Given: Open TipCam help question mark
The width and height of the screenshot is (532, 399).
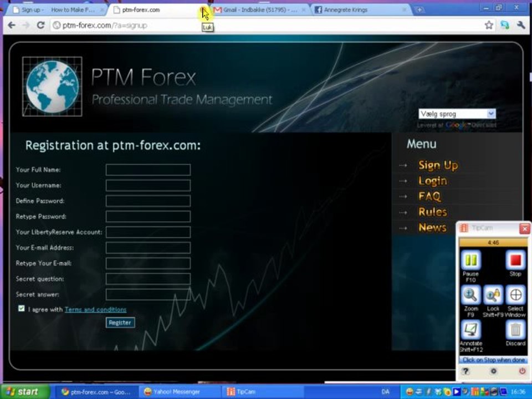Looking at the screenshot, I should point(466,371).
